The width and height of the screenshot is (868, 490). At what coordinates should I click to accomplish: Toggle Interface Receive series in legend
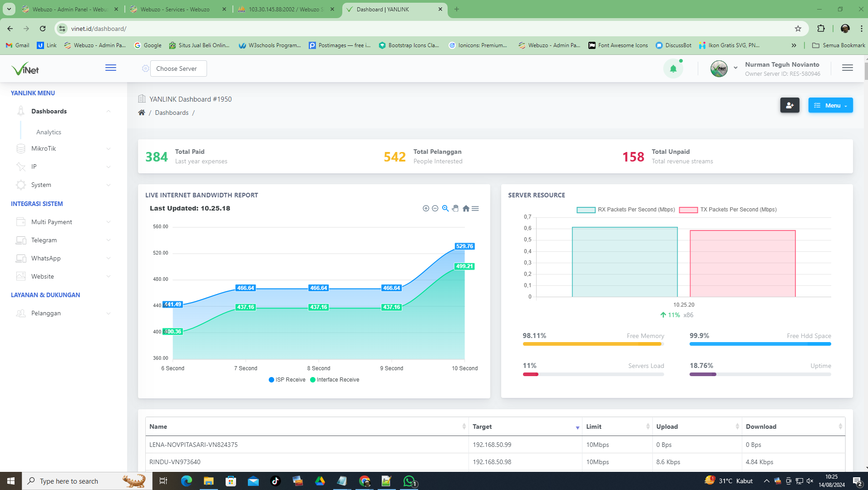(335, 380)
